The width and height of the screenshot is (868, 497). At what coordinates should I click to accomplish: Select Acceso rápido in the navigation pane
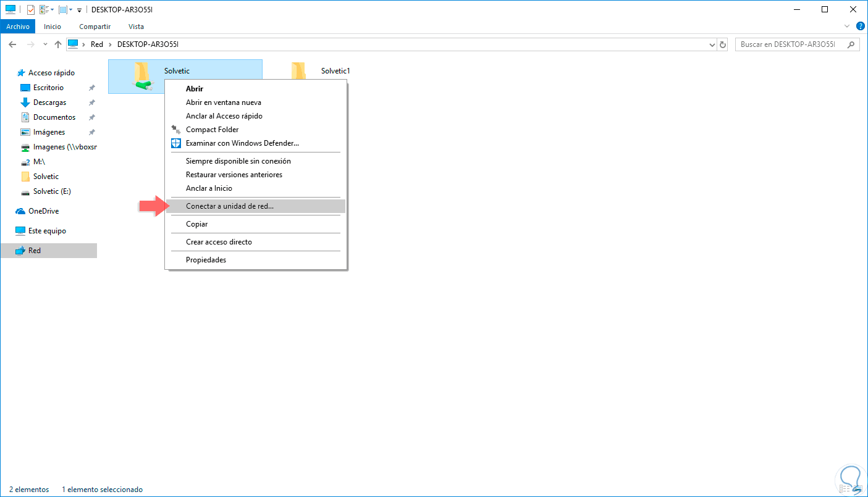coord(51,73)
